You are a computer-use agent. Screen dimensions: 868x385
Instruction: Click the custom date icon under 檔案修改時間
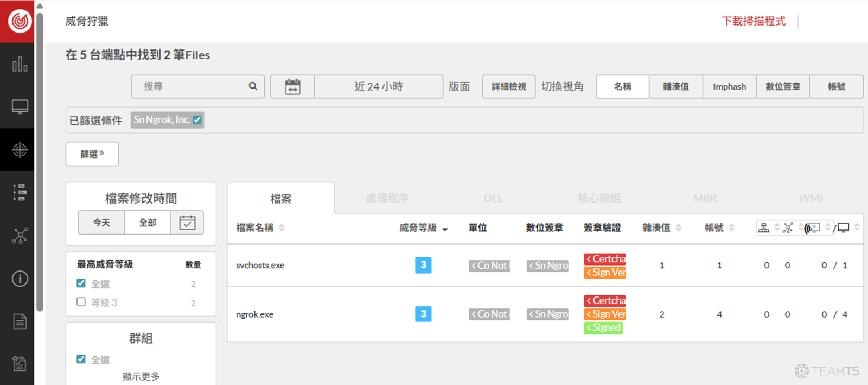(187, 223)
